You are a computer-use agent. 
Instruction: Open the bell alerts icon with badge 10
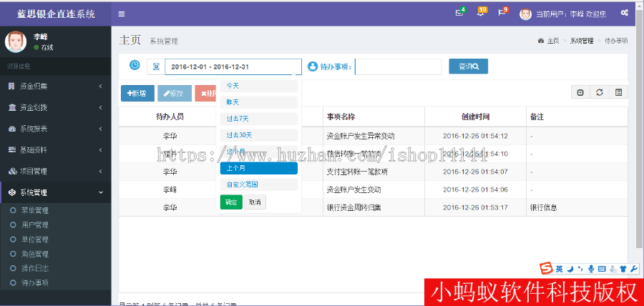click(x=480, y=13)
